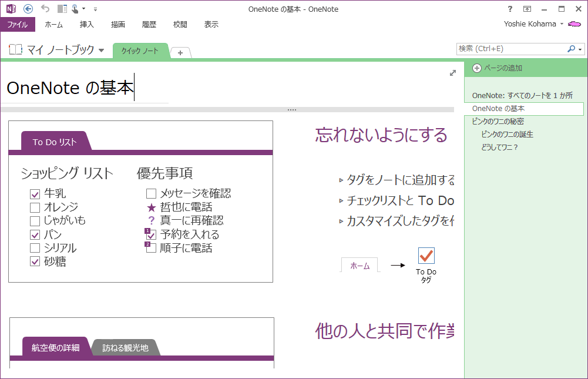The height and width of the screenshot is (379, 588).
Task: Check the シリアル checkbox
Action: 35,248
